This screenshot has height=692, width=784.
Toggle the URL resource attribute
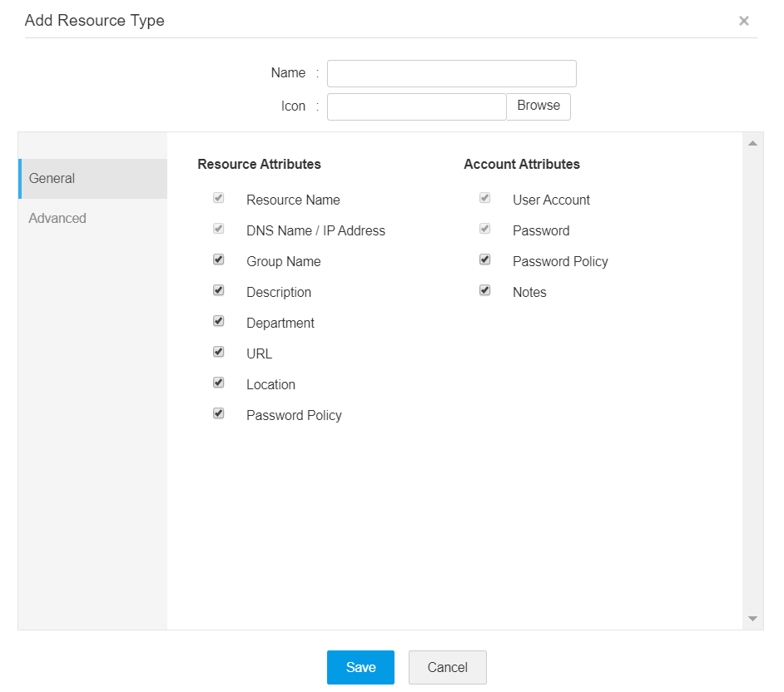(218, 352)
